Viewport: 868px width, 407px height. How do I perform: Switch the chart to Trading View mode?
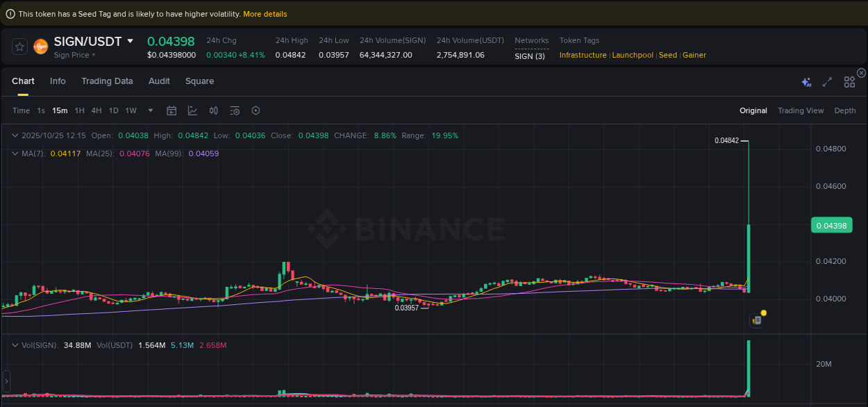pos(801,110)
